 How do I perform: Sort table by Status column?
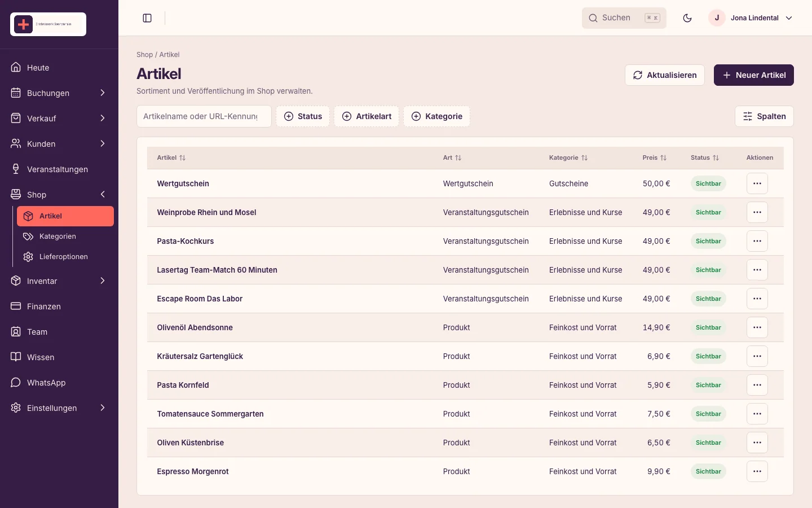click(705, 158)
